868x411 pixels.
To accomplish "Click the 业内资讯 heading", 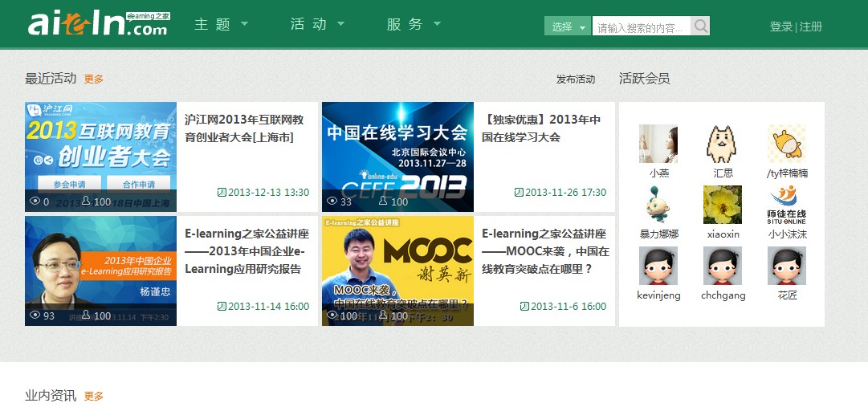I will 51,396.
